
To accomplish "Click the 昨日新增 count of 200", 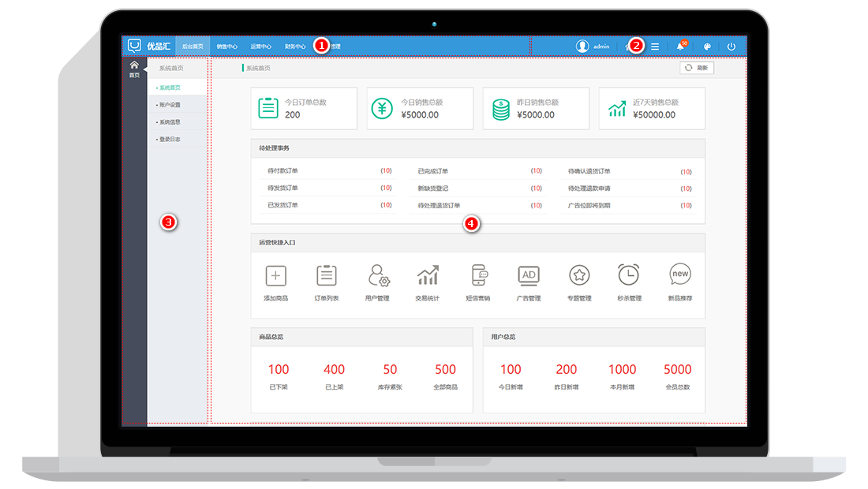I will (x=567, y=369).
